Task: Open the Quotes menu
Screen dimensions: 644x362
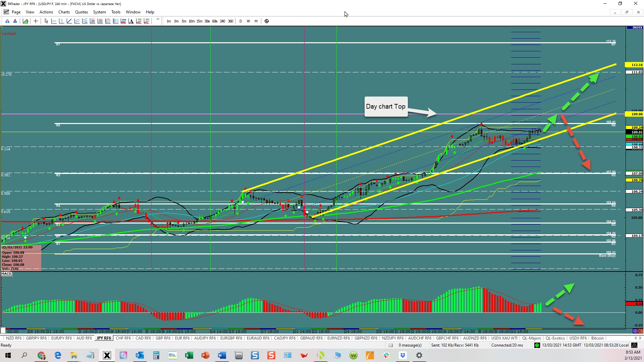Action: 81,12
